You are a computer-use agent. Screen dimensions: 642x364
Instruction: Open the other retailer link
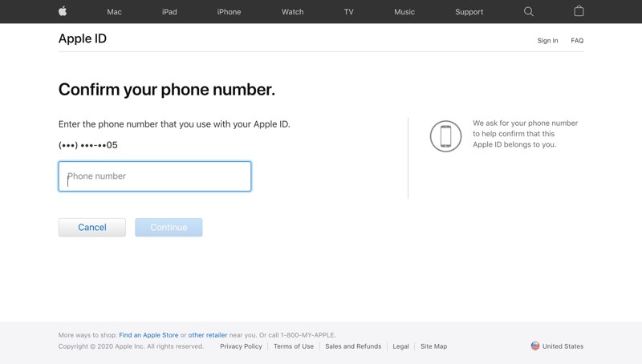coord(208,335)
